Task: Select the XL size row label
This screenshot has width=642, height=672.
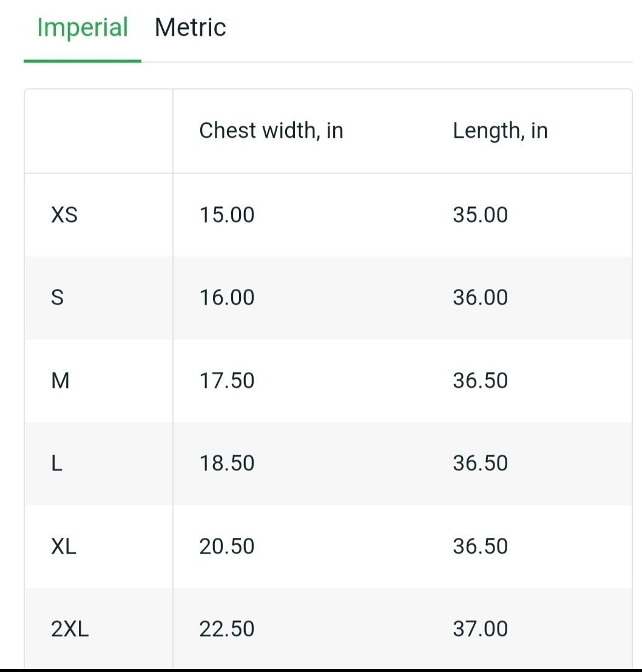Action: [x=63, y=546]
